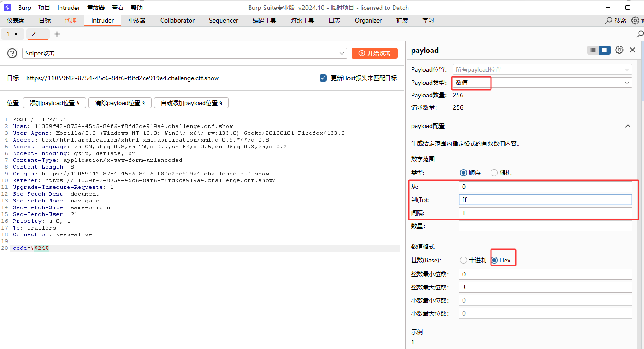The width and height of the screenshot is (644, 349).
Task: Open the 帮助 menu
Action: [x=136, y=8]
